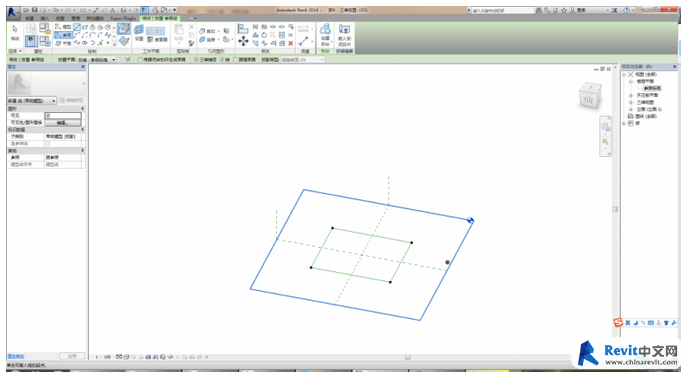Open the Revit application menu button
This screenshot has height=374, width=688.
tap(14, 12)
